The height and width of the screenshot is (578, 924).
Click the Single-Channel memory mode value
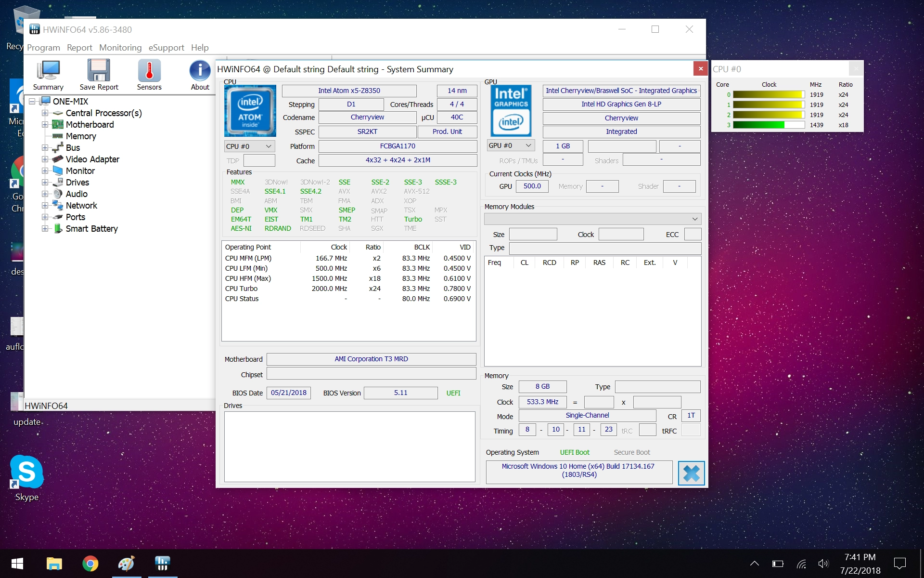pyautogui.click(x=587, y=416)
